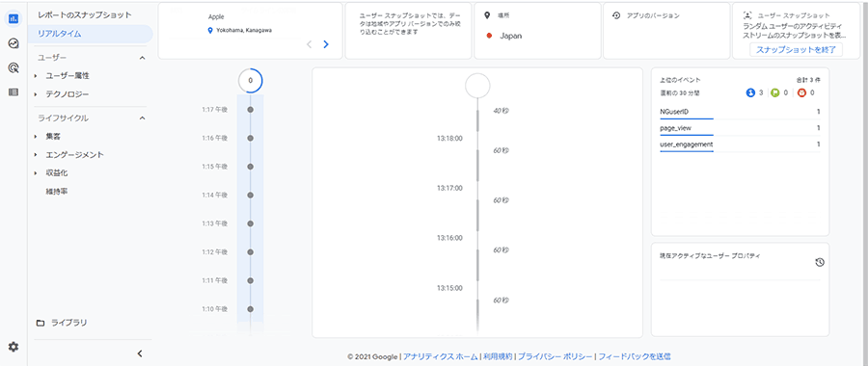
Task: Click the Japan location text
Action: coord(510,36)
